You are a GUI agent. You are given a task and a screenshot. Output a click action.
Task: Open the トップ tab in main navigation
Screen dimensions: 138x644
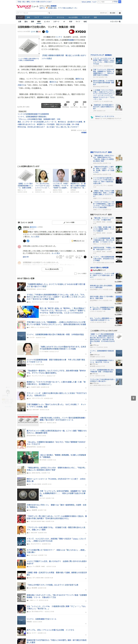[x=20, y=17]
